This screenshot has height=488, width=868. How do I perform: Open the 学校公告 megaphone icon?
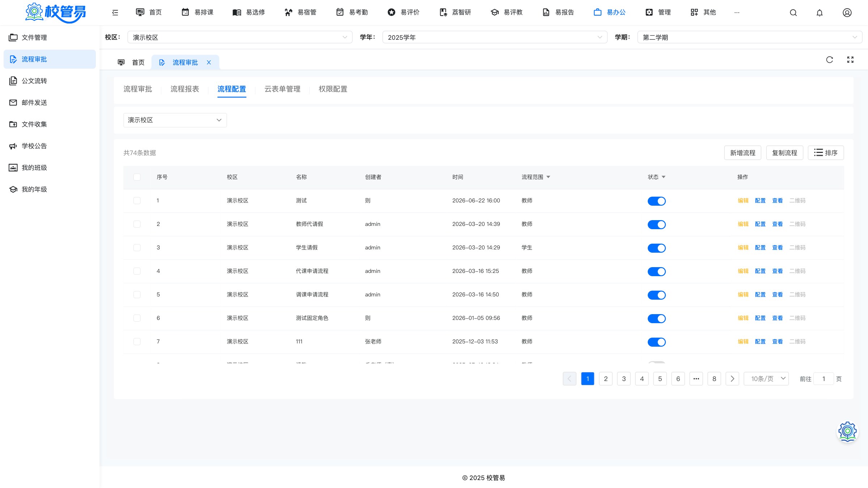tap(13, 146)
